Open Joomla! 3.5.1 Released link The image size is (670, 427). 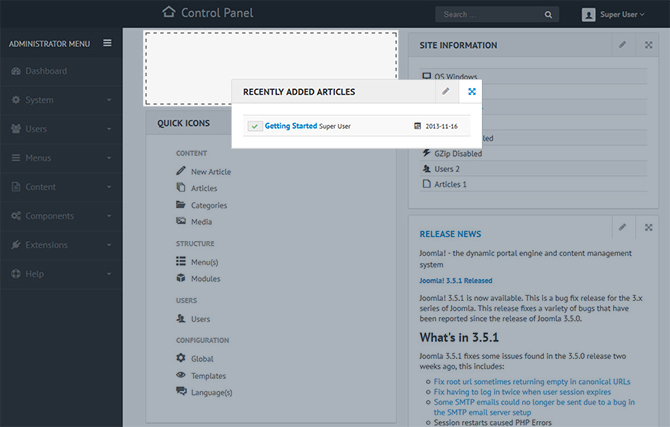[x=456, y=280]
